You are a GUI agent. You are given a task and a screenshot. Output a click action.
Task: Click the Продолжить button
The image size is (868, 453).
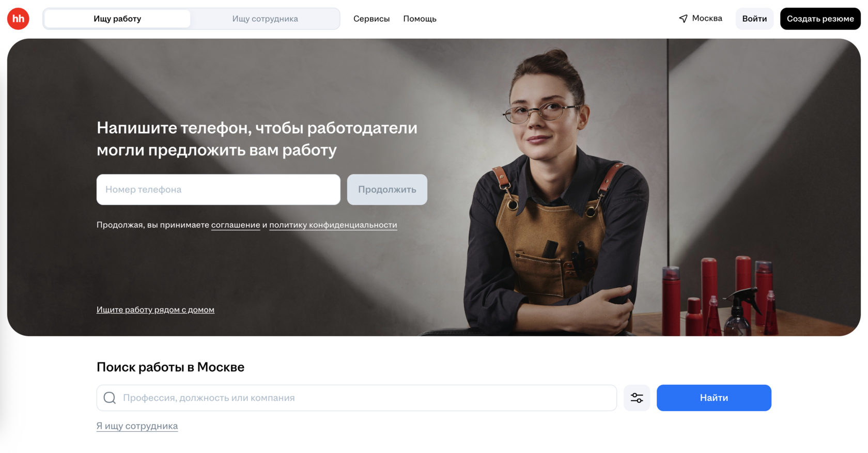387,190
